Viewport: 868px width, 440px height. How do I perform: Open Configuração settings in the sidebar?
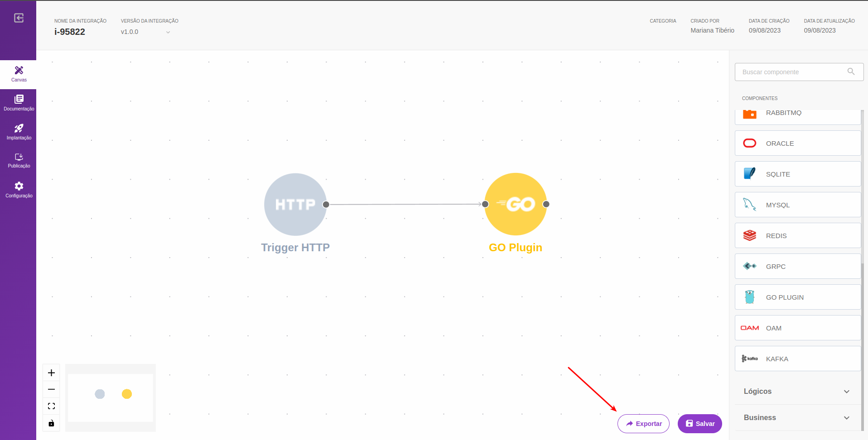(x=19, y=190)
